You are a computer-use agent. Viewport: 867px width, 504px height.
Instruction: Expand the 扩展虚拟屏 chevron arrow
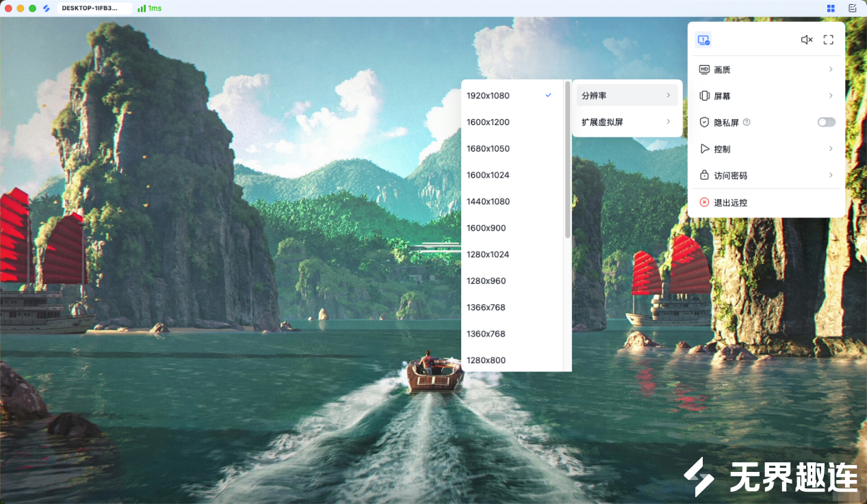tap(668, 122)
